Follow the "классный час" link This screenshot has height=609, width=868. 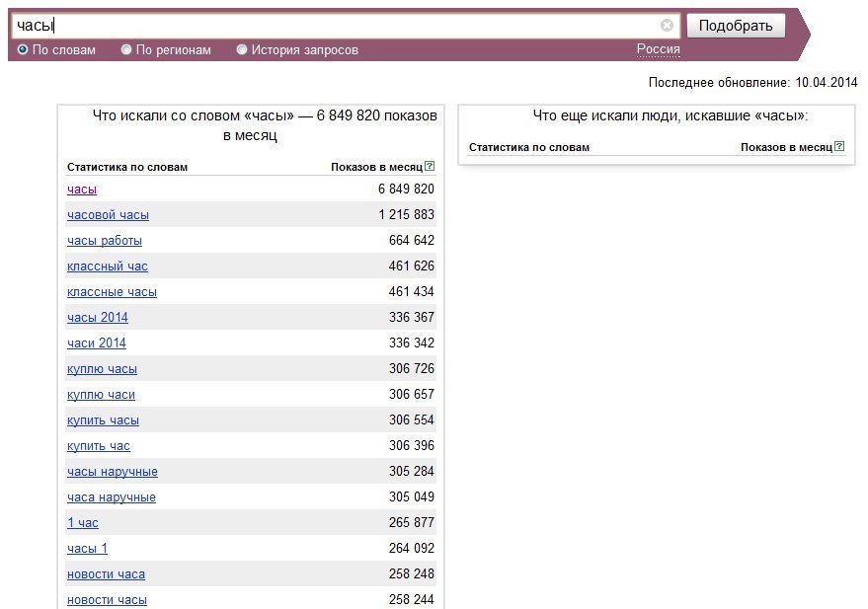pyautogui.click(x=108, y=266)
